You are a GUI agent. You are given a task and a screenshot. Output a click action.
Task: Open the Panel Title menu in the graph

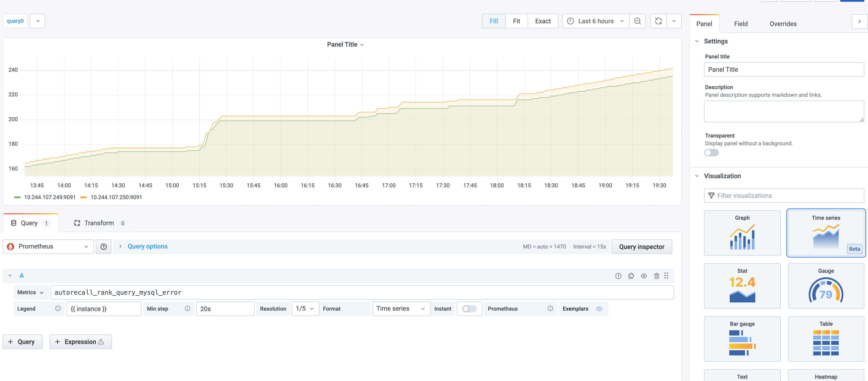click(x=345, y=45)
